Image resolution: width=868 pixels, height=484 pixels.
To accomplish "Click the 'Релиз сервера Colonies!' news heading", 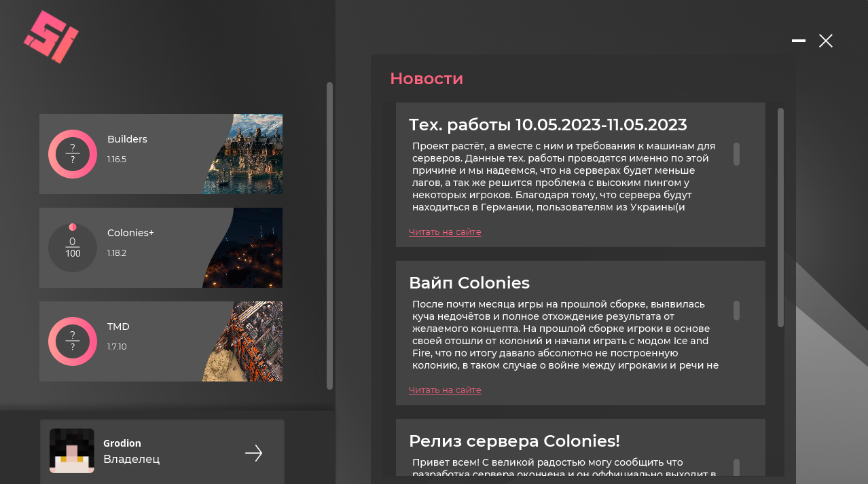I will pos(514,441).
